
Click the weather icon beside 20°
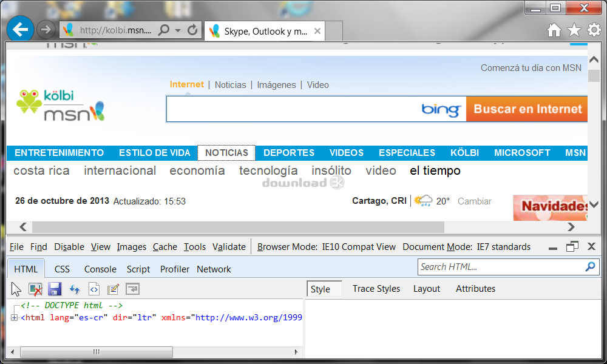pyautogui.click(x=422, y=201)
